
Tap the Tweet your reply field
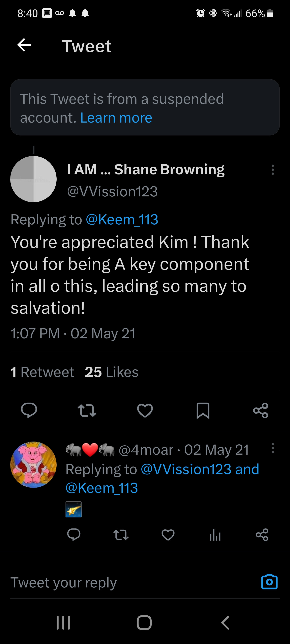pyautogui.click(x=125, y=582)
